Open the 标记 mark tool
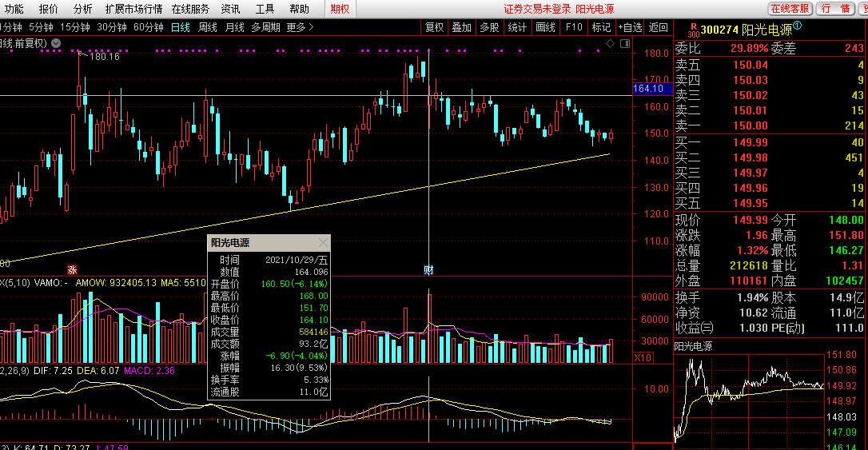This screenshot has width=868, height=450. click(x=601, y=27)
